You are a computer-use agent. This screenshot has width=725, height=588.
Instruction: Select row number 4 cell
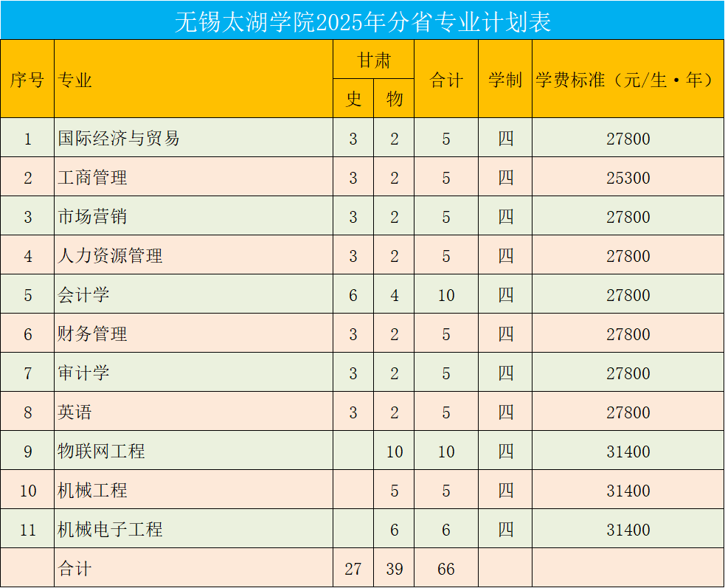pos(28,256)
